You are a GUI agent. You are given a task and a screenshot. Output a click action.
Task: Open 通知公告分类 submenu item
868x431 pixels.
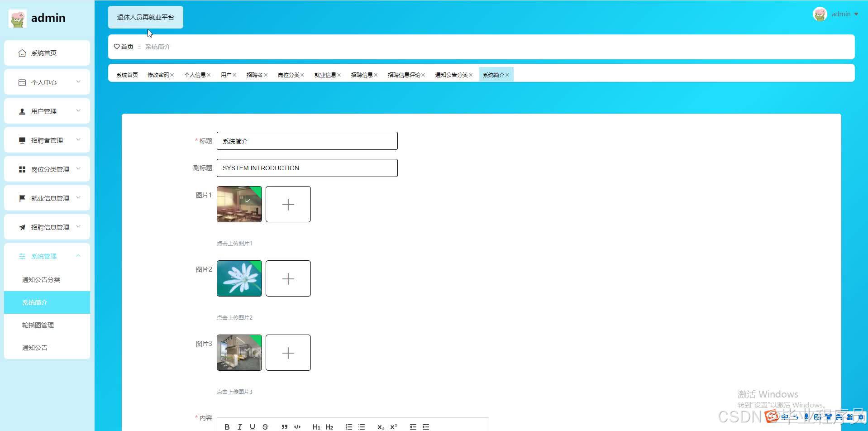tap(47, 280)
